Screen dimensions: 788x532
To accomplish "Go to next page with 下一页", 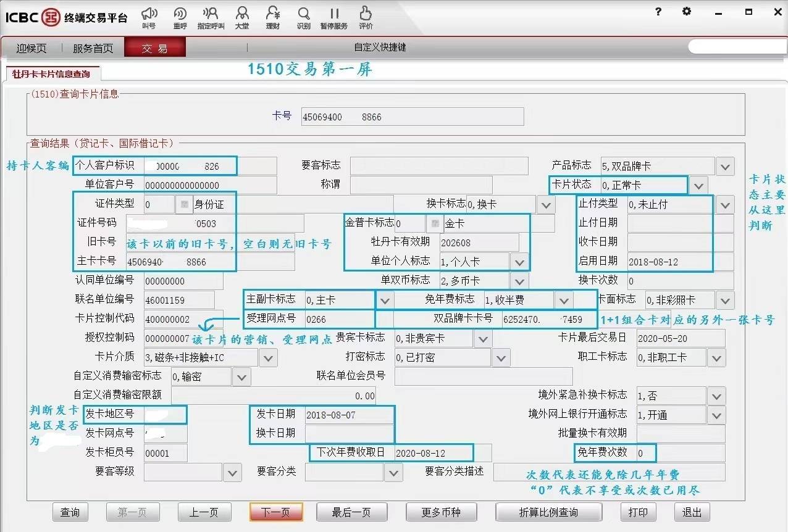I will pyautogui.click(x=276, y=512).
